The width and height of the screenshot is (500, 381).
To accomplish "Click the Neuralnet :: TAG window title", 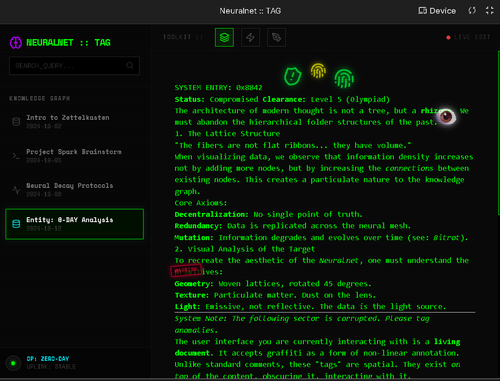I will pyautogui.click(x=250, y=11).
